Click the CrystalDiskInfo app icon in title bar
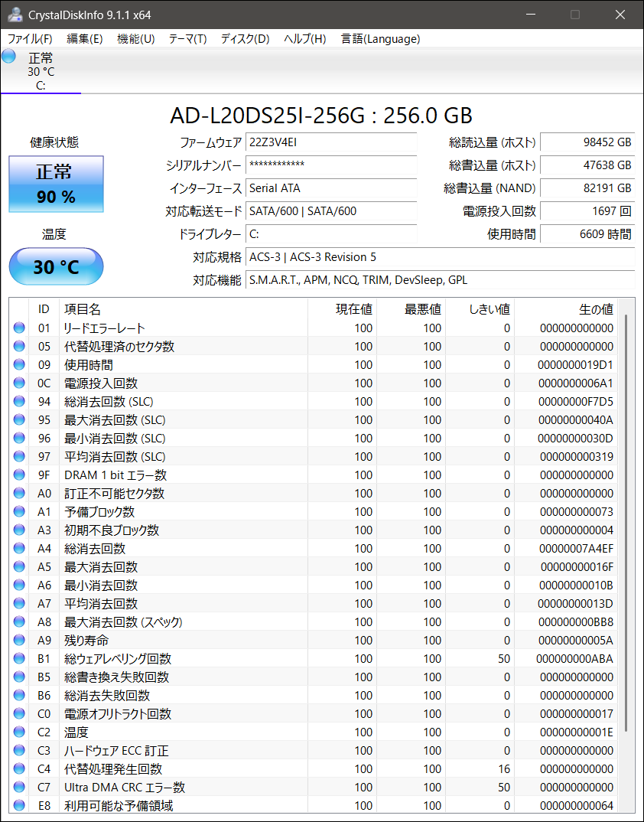The width and height of the screenshot is (644, 822). (x=15, y=15)
